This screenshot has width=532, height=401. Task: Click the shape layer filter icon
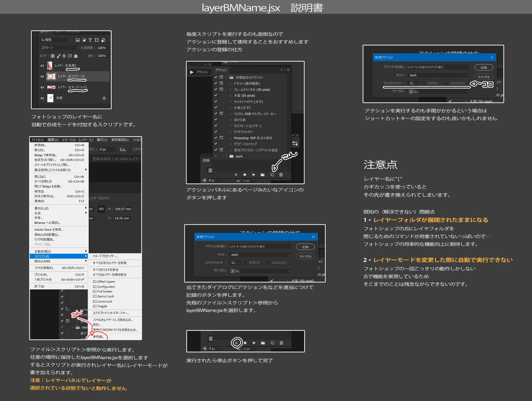pyautogui.click(x=96, y=40)
